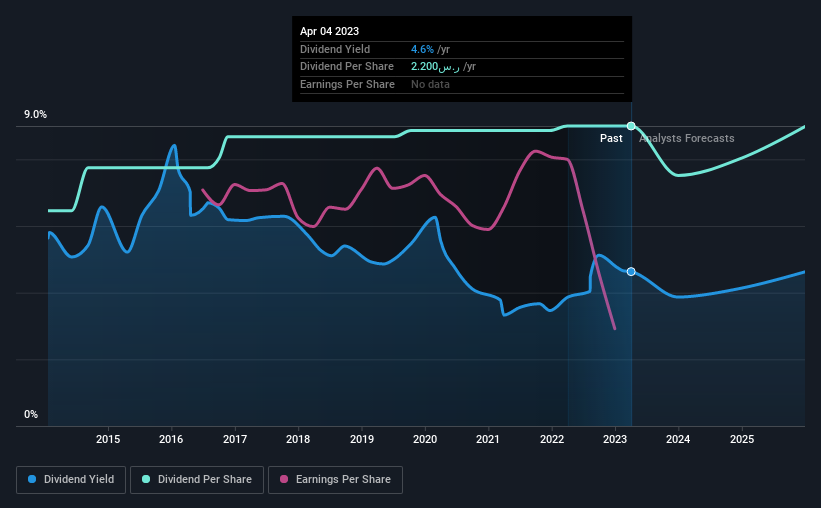Select the 2015 label on the x-axis

(108, 439)
